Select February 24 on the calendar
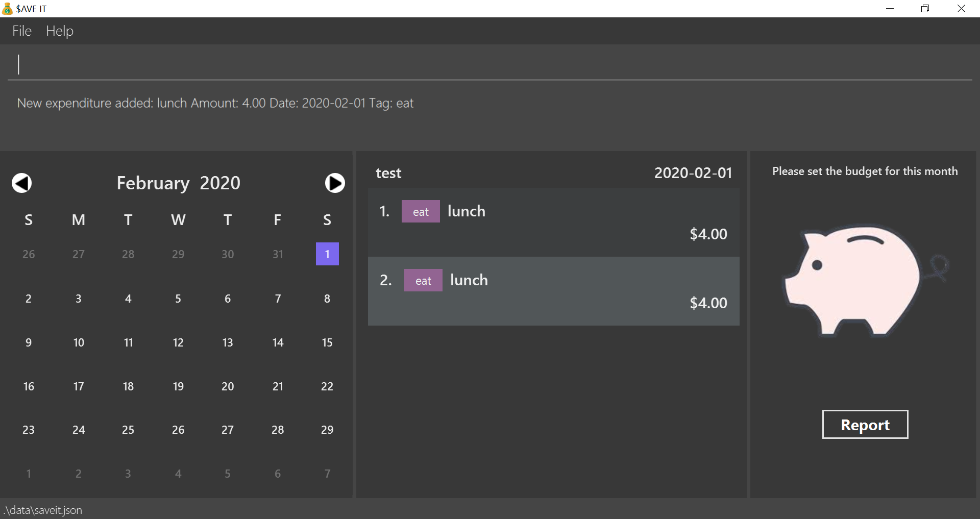The height and width of the screenshot is (519, 980). coord(78,430)
